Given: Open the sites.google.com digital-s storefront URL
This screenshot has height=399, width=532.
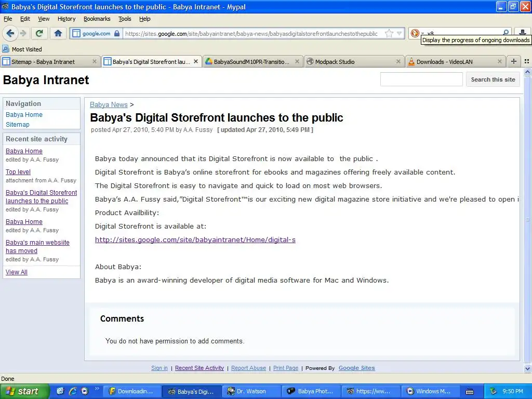Looking at the screenshot, I should (x=195, y=240).
